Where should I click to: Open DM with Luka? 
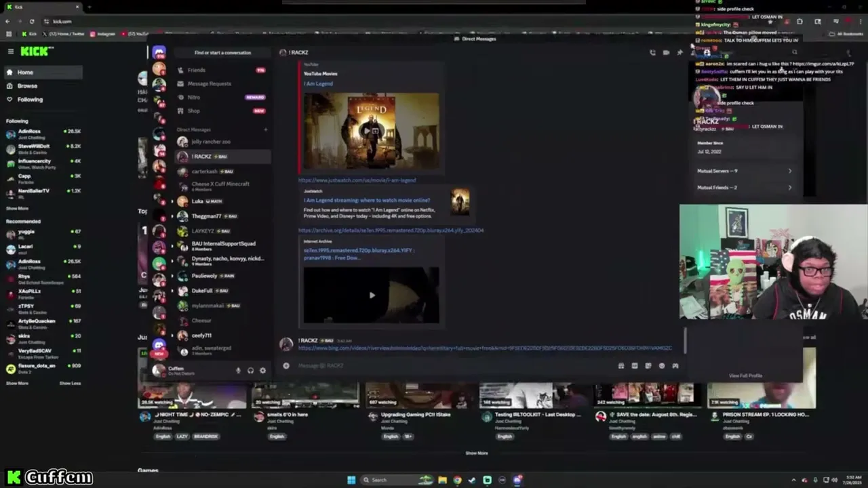[x=221, y=201]
